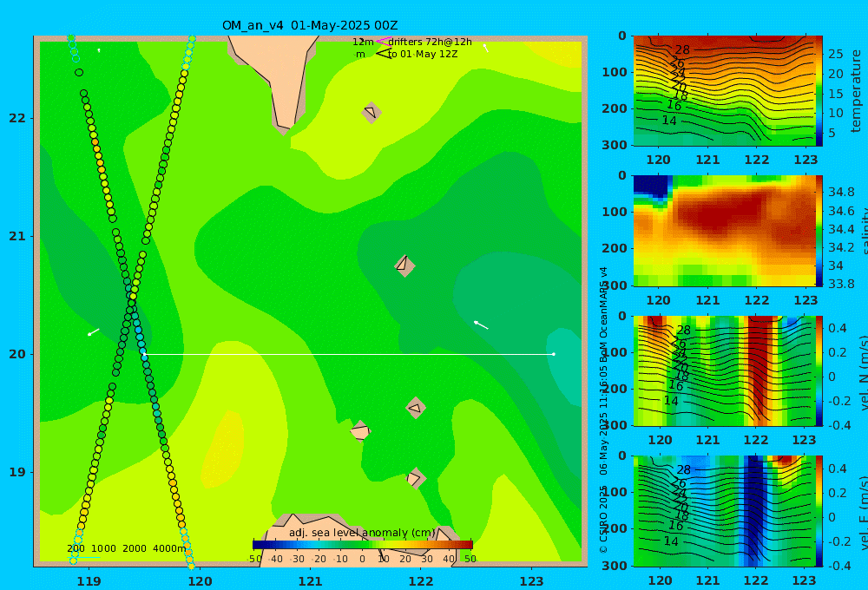
Task: Click the map title 'OM_an_v4 01-May-2025 00Z'
Action: pyautogui.click(x=310, y=25)
